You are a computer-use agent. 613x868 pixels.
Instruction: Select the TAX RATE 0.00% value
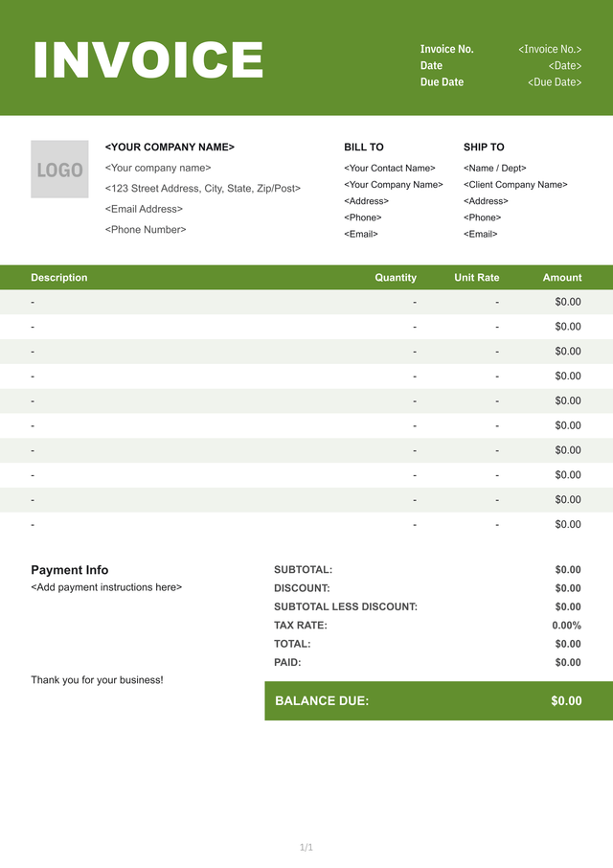[566, 626]
